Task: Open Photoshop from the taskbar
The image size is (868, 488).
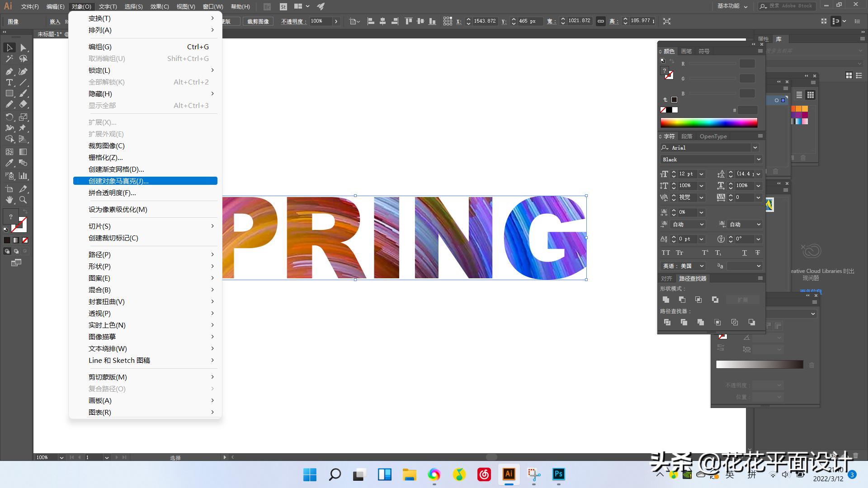Action: [559, 474]
